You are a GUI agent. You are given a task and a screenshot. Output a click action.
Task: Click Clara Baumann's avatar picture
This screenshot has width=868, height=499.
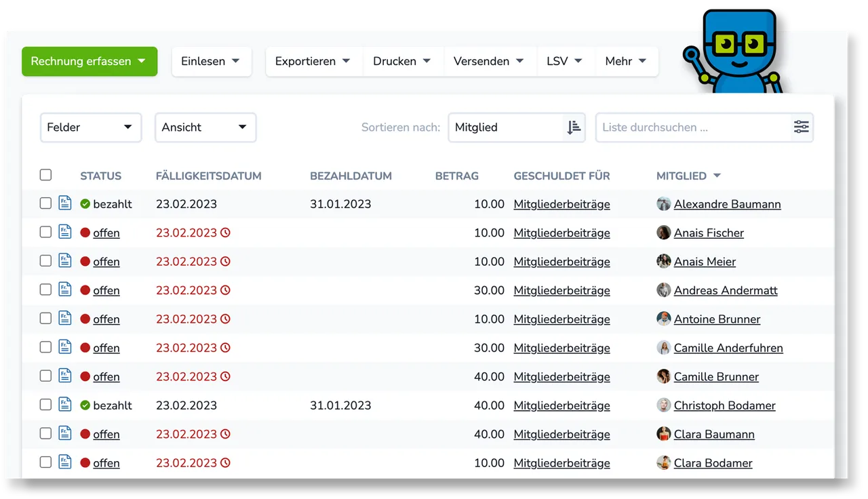click(664, 434)
